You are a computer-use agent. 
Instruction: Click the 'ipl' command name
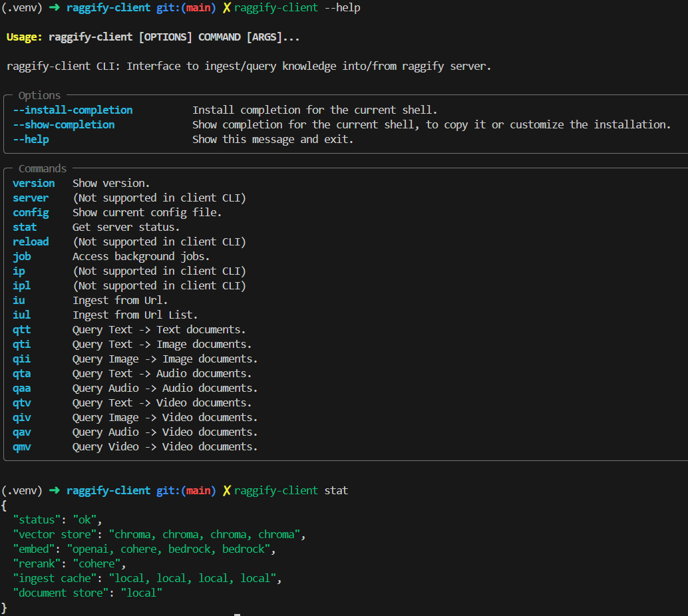click(x=22, y=285)
